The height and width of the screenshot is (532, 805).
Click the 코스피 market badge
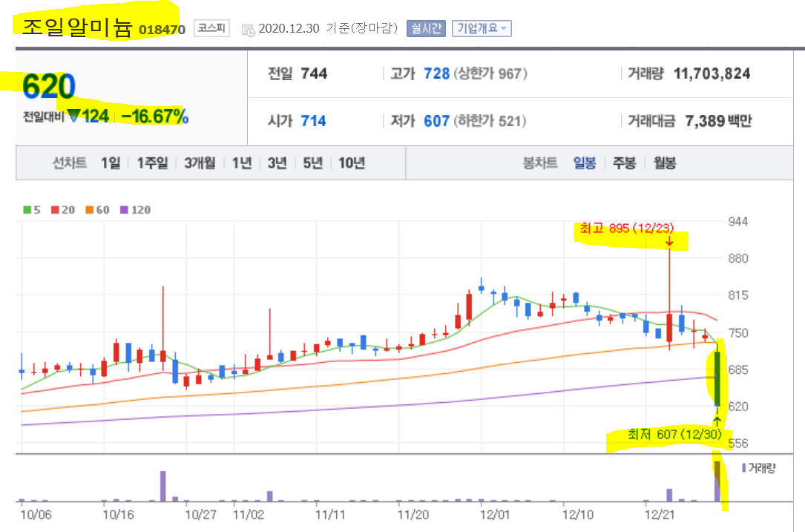point(211,27)
